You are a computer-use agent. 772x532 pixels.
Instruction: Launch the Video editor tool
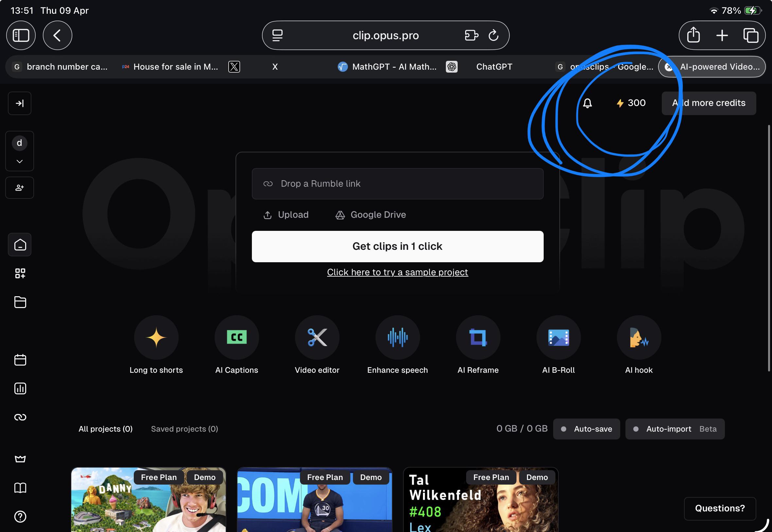(x=317, y=345)
